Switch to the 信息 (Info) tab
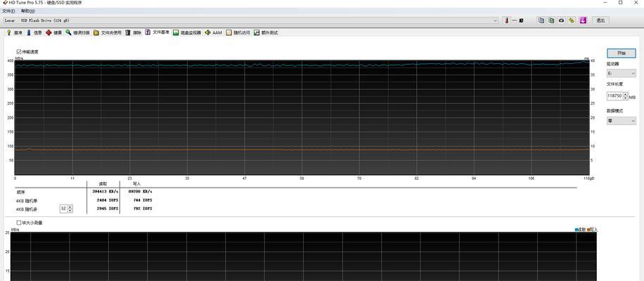The image size is (644, 281). [34, 32]
